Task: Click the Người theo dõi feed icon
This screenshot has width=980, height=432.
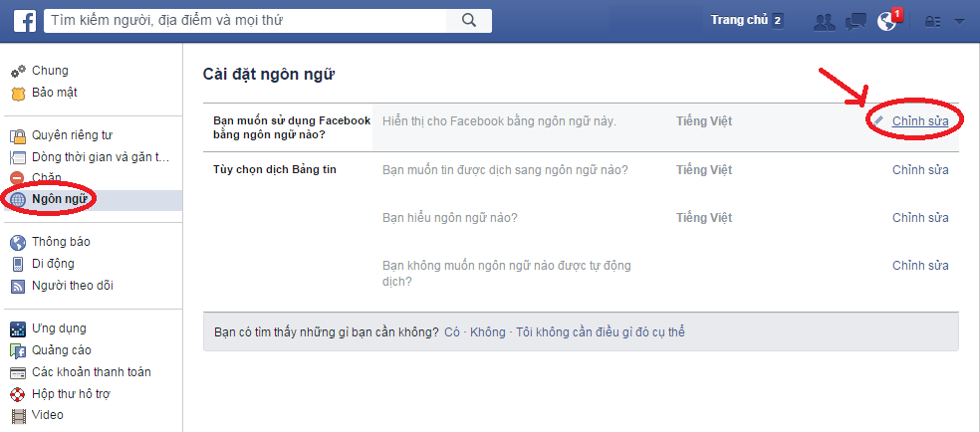Action: tap(19, 287)
